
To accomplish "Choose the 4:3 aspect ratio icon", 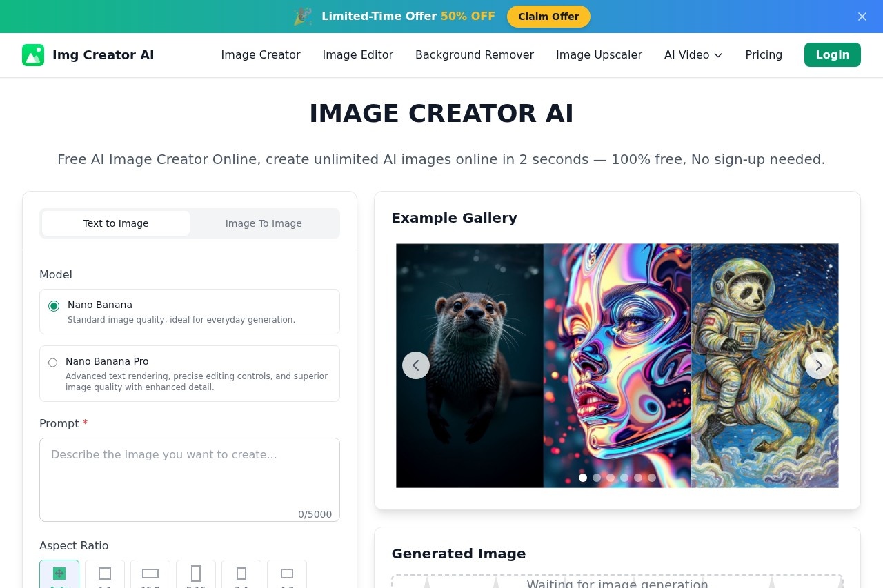I will pos(287,574).
